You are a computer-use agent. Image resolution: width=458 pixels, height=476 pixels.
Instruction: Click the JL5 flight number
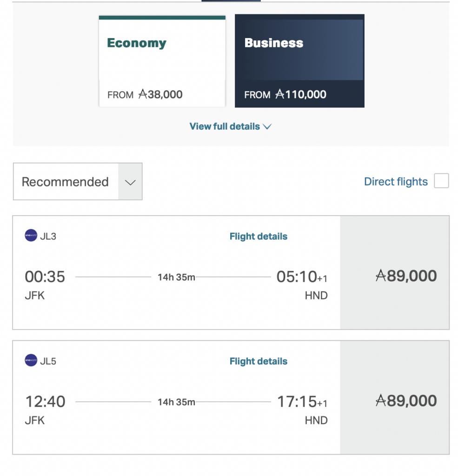point(48,361)
